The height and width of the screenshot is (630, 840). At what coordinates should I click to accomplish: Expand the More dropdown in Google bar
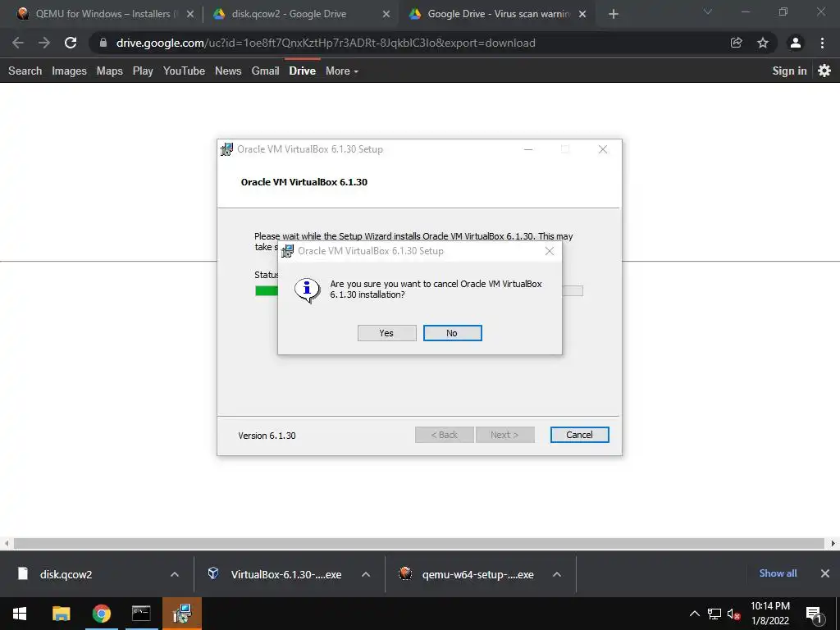click(x=342, y=71)
